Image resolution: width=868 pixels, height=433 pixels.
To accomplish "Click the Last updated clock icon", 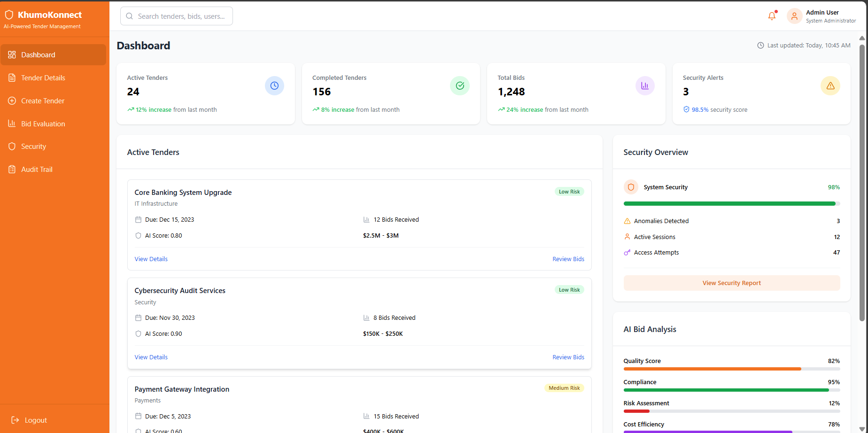I will click(x=760, y=46).
